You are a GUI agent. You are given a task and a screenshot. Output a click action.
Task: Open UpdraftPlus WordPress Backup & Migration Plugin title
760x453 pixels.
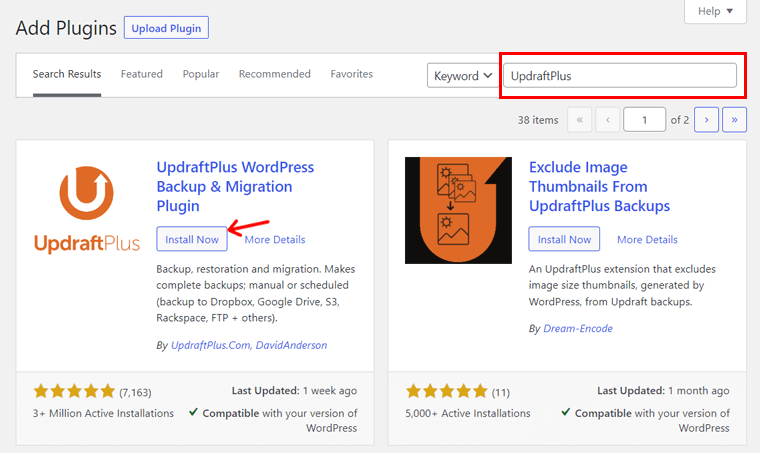(x=235, y=187)
